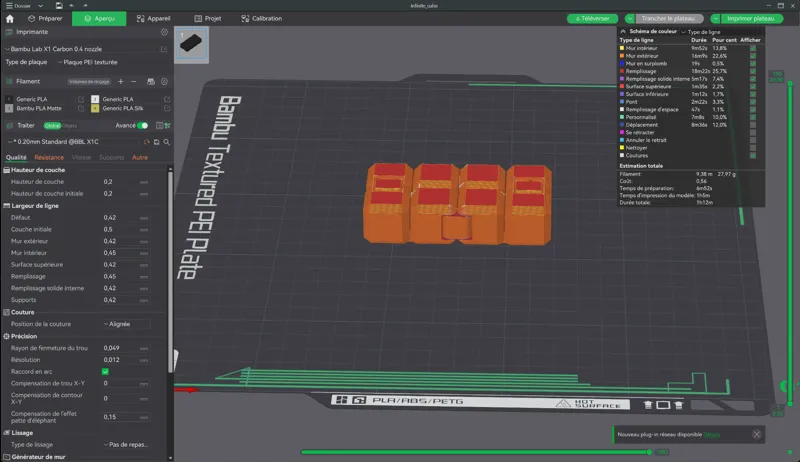Toggle Mur extérieur visibility checkbox
Viewport: 800px width, 462px height.
[753, 56]
